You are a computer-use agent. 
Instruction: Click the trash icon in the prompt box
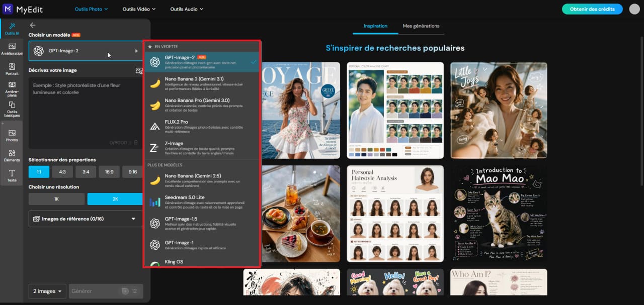135,143
